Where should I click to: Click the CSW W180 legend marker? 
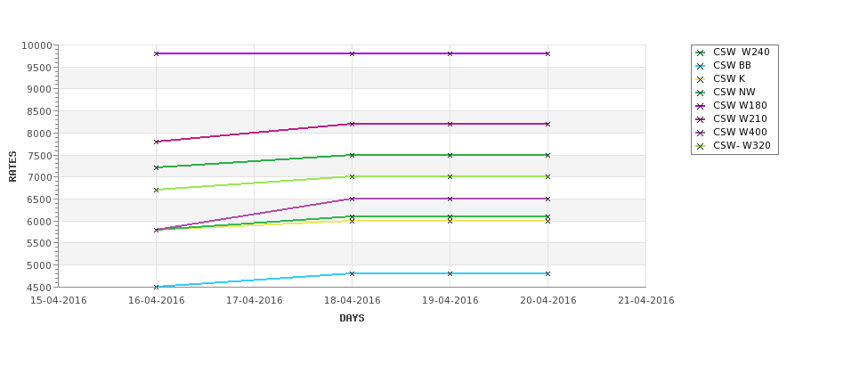[701, 106]
